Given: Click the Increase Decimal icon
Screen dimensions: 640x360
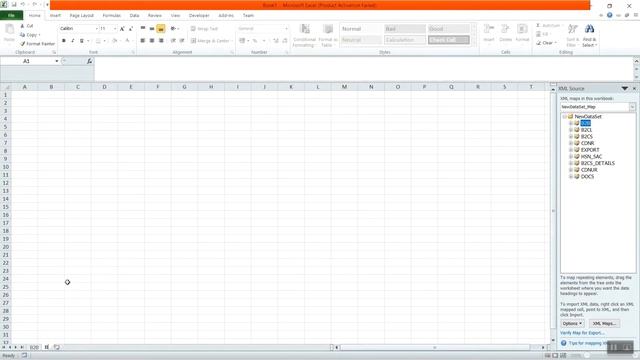Looking at the screenshot, I should point(276,41).
